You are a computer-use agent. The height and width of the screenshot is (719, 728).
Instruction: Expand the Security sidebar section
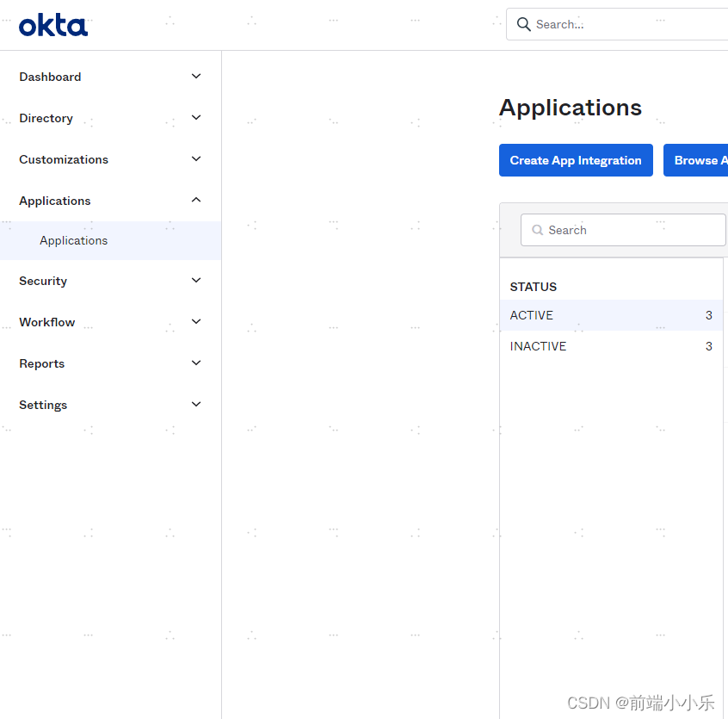[x=196, y=281]
